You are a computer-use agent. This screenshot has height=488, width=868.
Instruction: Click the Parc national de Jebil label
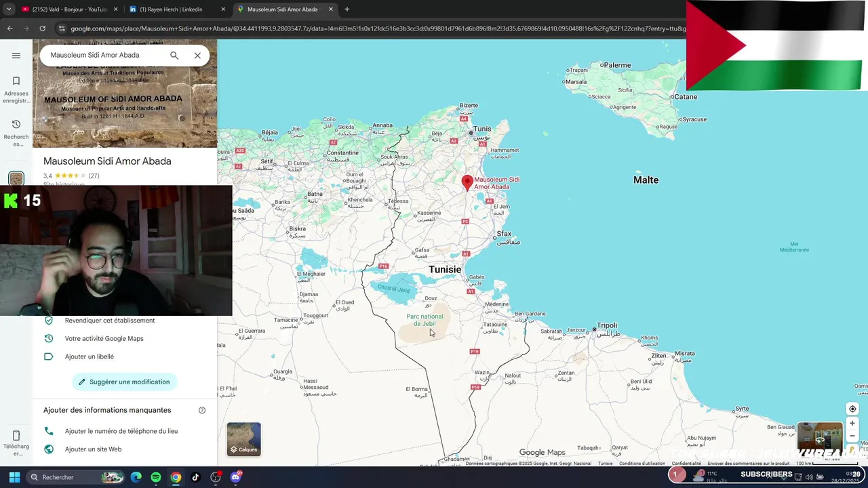pos(425,320)
